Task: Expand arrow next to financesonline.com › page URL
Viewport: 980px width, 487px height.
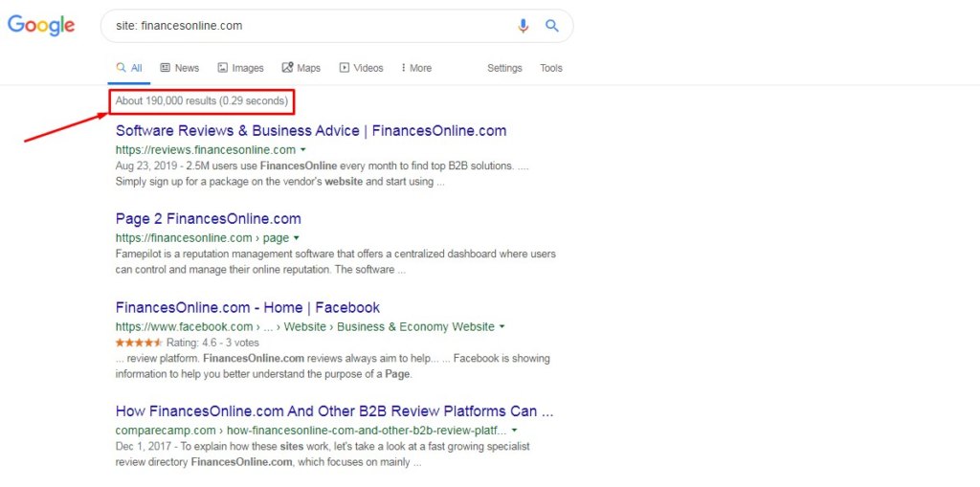Action: 297,238
